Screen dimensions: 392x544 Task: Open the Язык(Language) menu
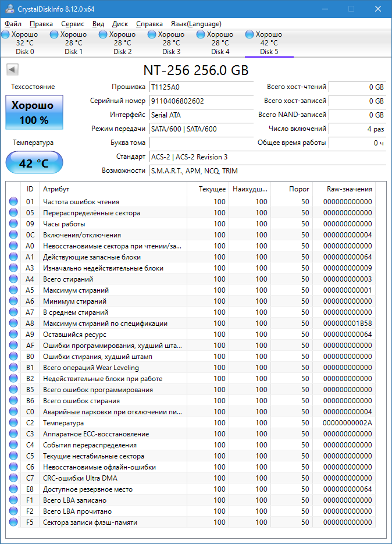pyautogui.click(x=196, y=24)
